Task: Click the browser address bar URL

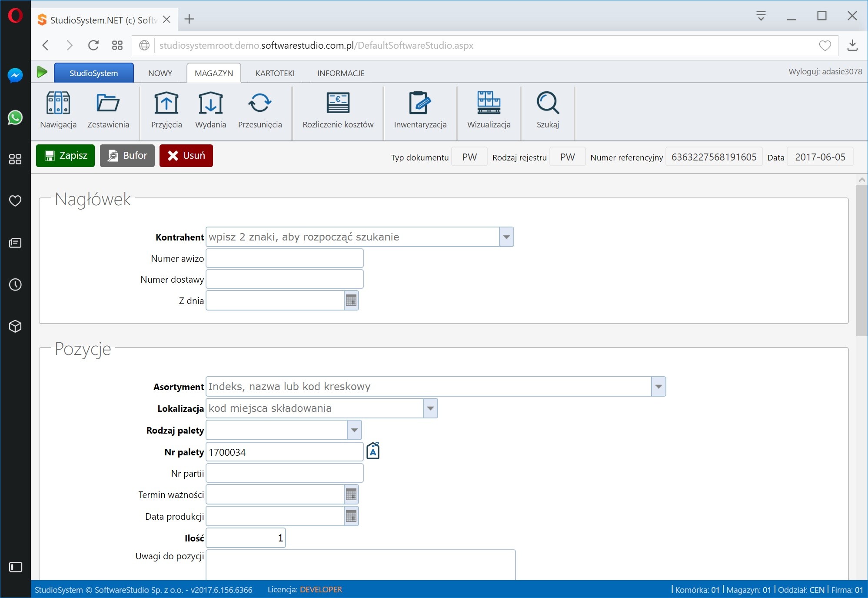Action: (x=316, y=45)
